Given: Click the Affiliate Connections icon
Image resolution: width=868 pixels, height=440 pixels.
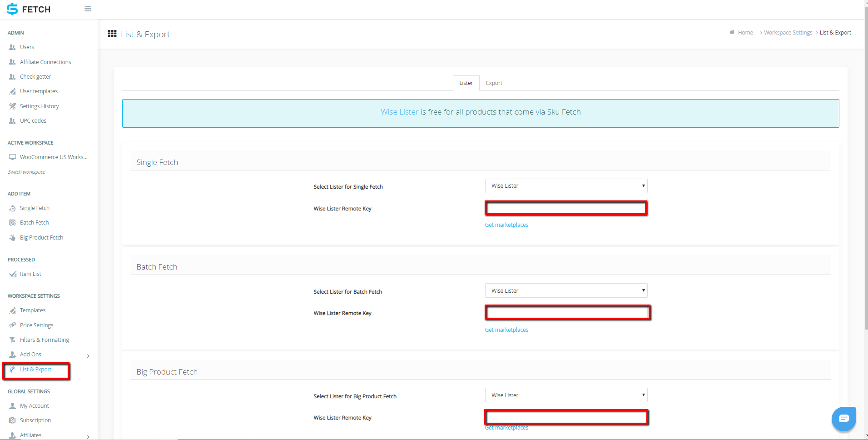Looking at the screenshot, I should click(12, 62).
